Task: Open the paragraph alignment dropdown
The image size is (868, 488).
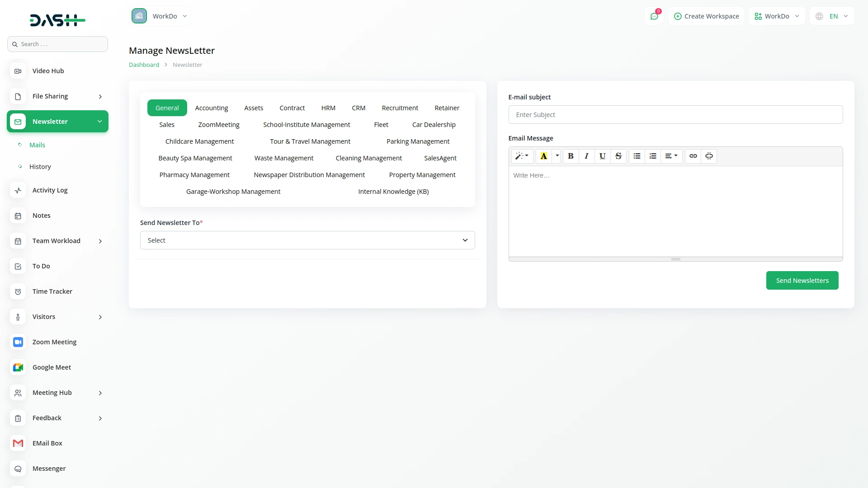Action: [x=671, y=156]
